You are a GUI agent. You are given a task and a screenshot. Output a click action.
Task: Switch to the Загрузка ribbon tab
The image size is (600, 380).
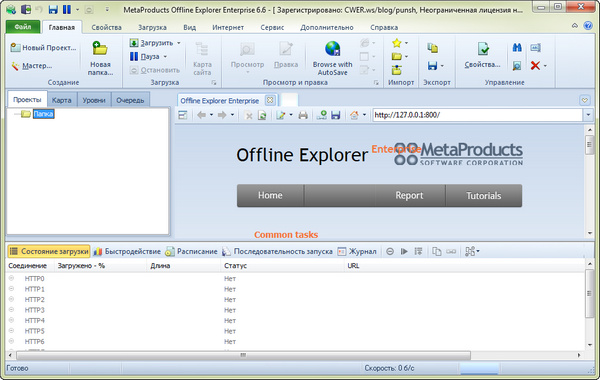152,28
